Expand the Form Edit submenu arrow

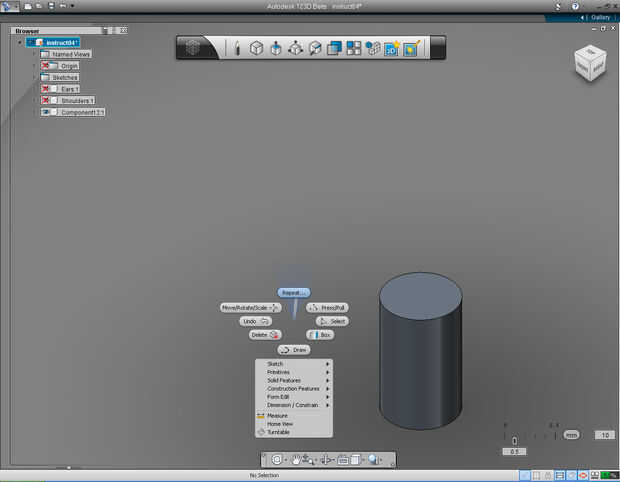pyautogui.click(x=327, y=397)
